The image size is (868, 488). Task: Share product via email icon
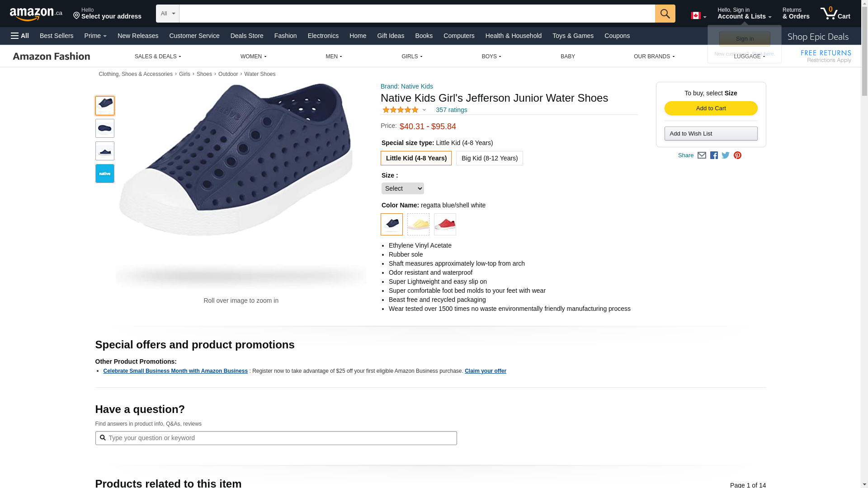[702, 155]
